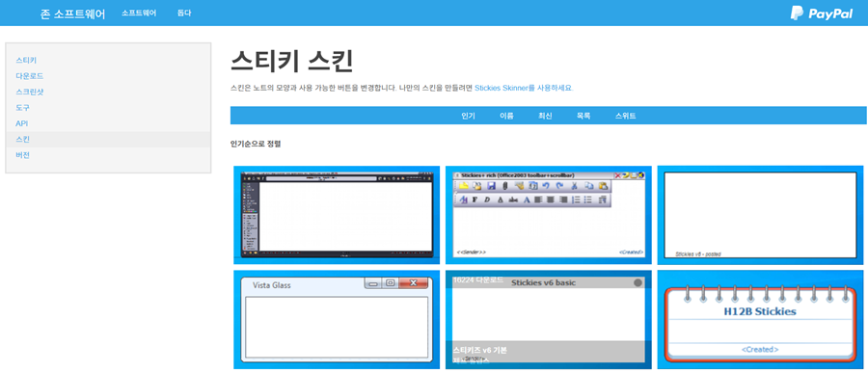Screen dimensions: 868x372
Task: Switch to the 최신 tab
Action: [545, 116]
